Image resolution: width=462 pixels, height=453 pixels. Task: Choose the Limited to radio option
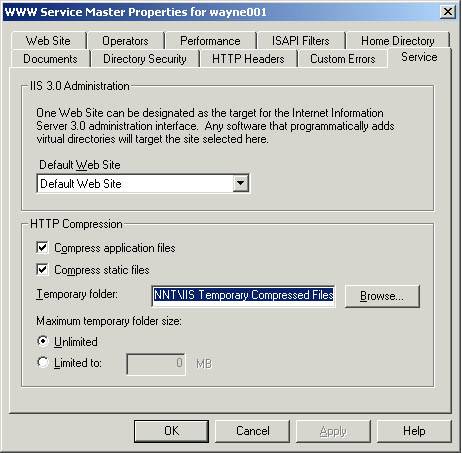click(x=43, y=362)
